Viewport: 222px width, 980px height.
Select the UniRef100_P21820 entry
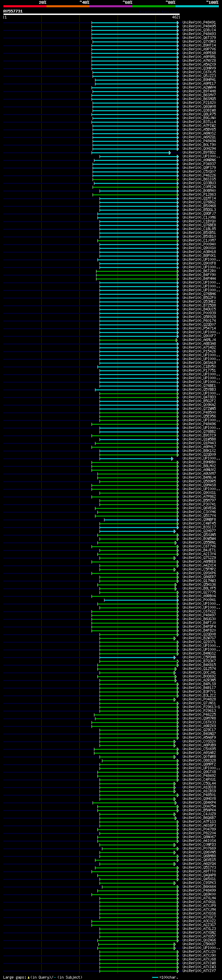(199, 103)
